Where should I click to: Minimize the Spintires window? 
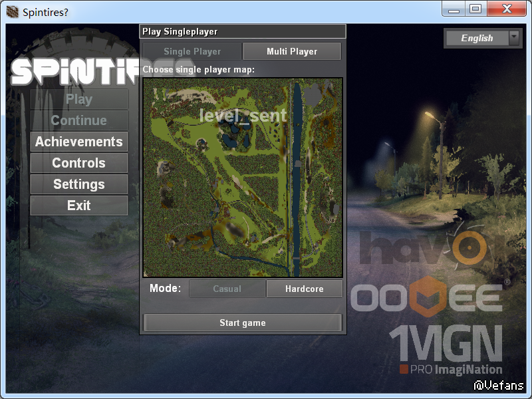[454, 9]
